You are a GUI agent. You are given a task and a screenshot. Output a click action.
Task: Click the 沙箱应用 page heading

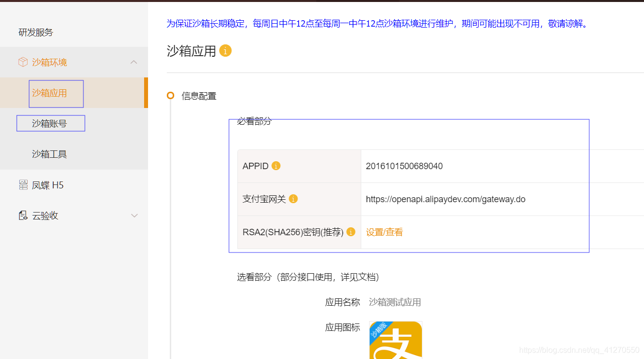tap(191, 51)
